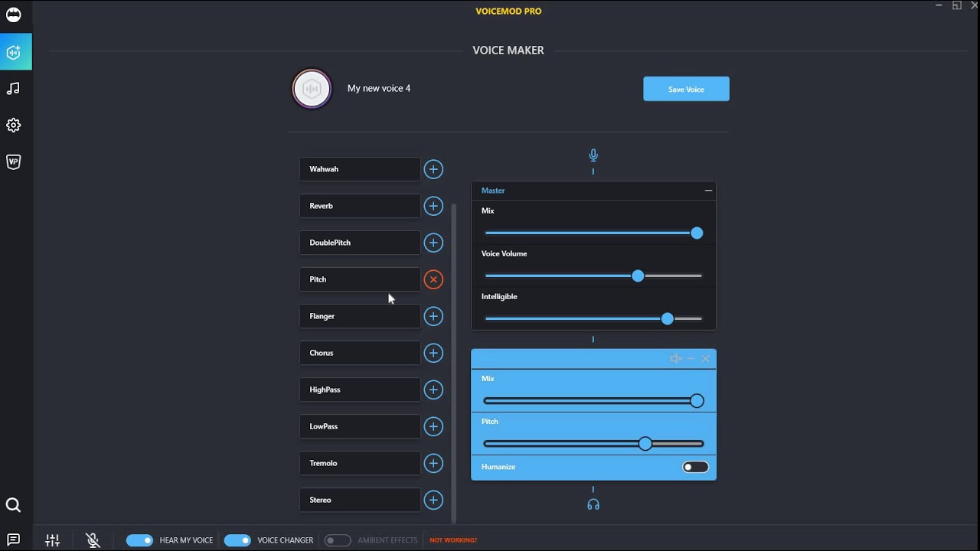This screenshot has width=980, height=551.
Task: Add the Chorus effect with its plus icon
Action: point(433,353)
